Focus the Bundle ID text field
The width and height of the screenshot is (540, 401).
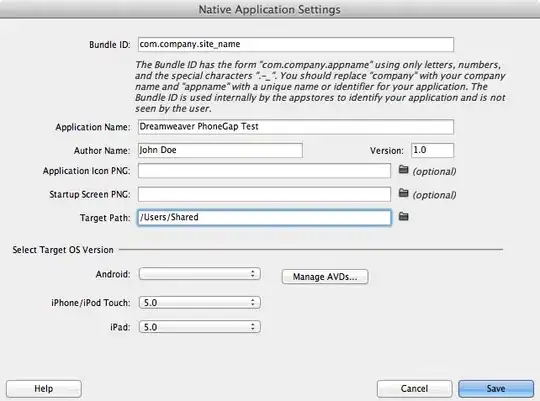coord(296,44)
